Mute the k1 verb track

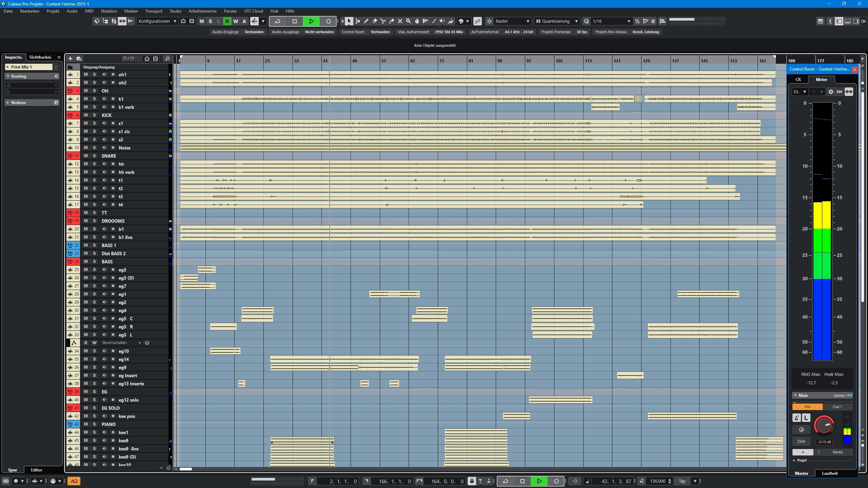click(x=86, y=107)
